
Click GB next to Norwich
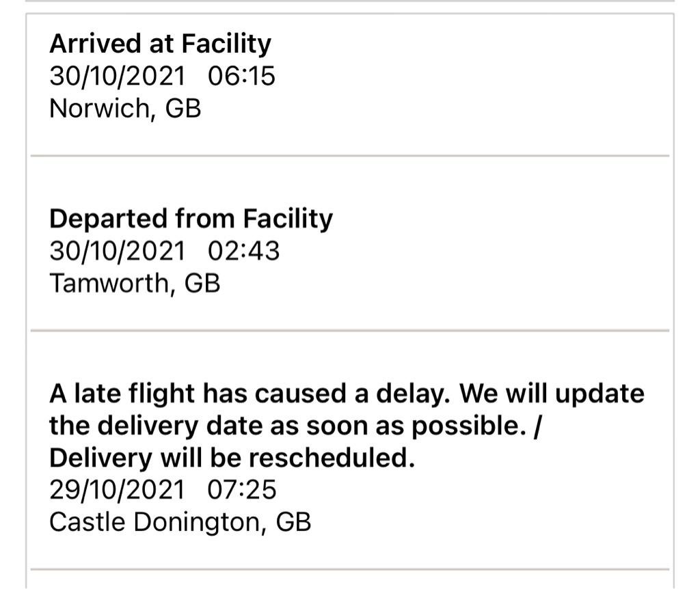183,108
